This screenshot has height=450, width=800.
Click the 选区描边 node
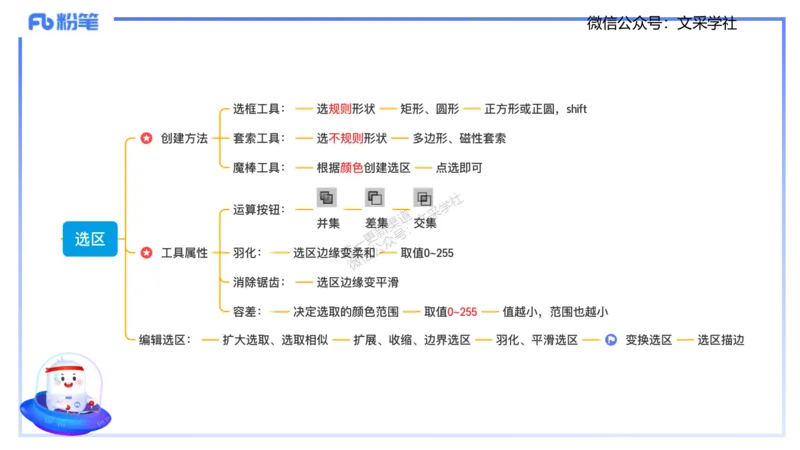(x=721, y=340)
